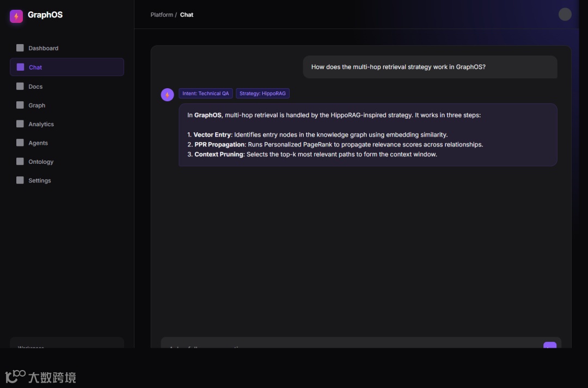The width and height of the screenshot is (588, 388).
Task: Select the Analytics sidebar icon
Action: tap(20, 124)
